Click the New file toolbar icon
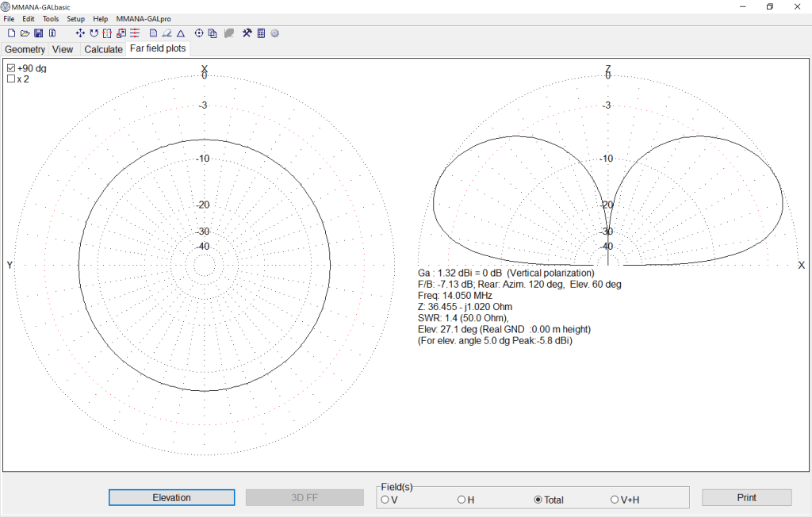Image resolution: width=812 pixels, height=517 pixels. point(11,33)
